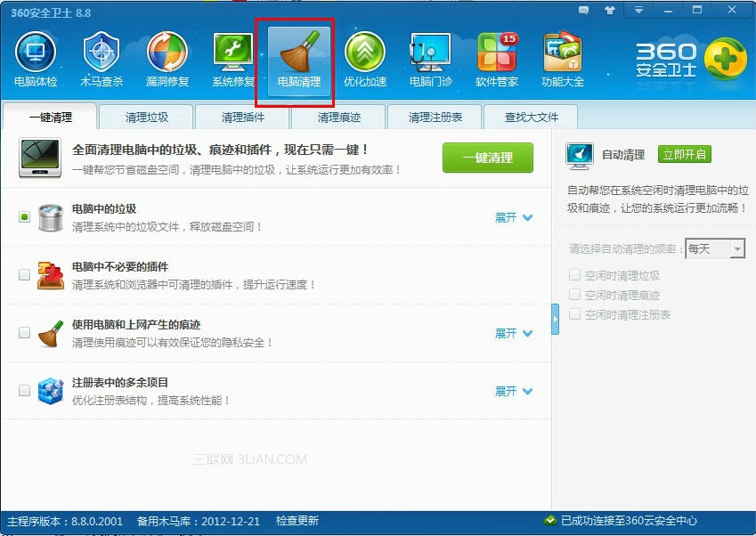This screenshot has width=756, height=536.
Task: Click the feedback speech bubble icon
Action: coord(583,10)
